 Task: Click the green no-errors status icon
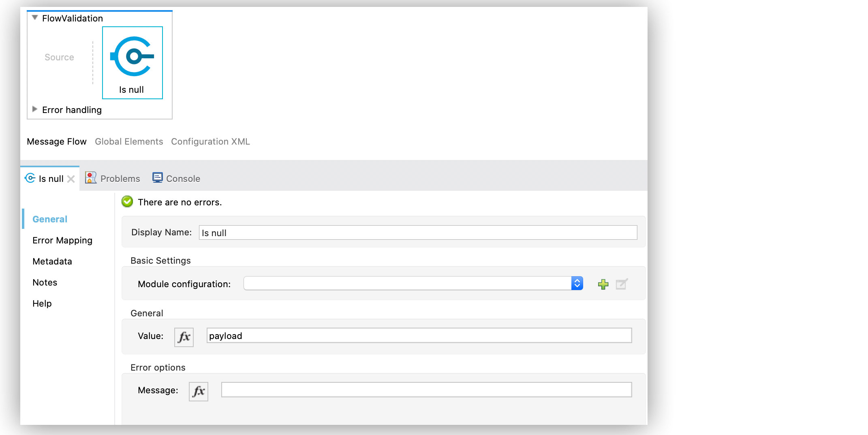coord(127,202)
